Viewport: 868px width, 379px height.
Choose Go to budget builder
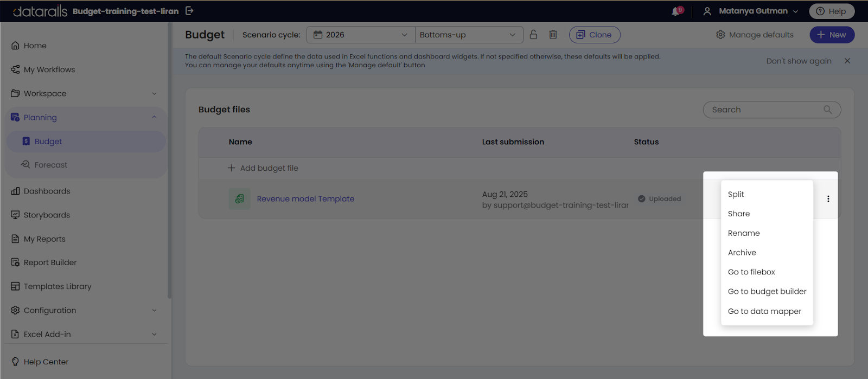click(x=767, y=292)
